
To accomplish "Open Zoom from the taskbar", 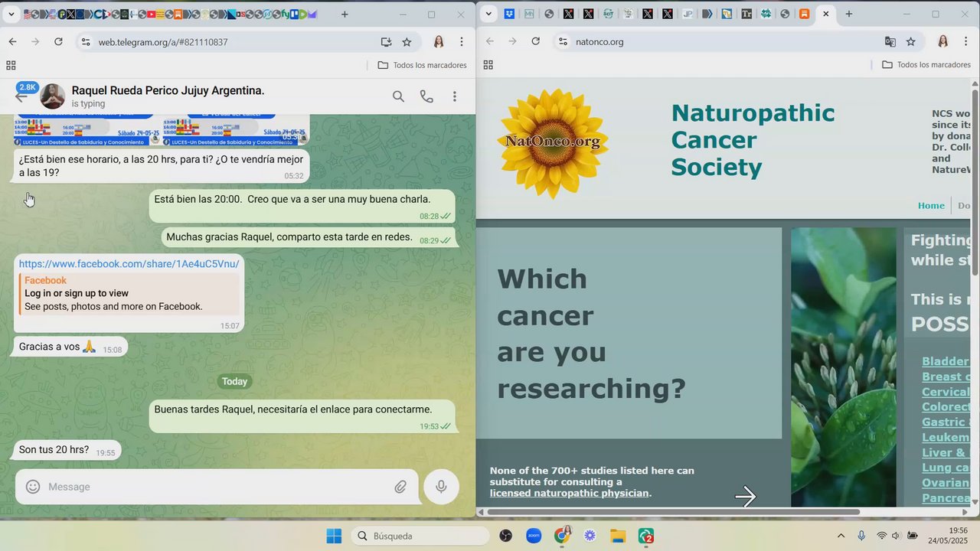I will (x=534, y=536).
